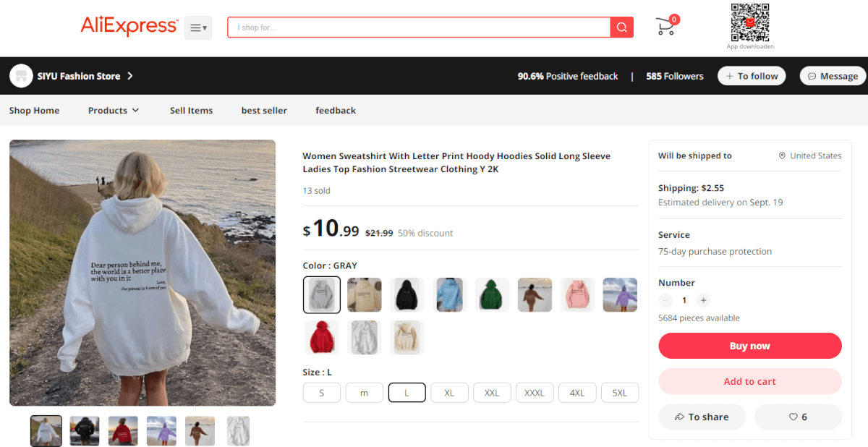Go to Shop Home tab
The image size is (868, 447).
(x=34, y=111)
